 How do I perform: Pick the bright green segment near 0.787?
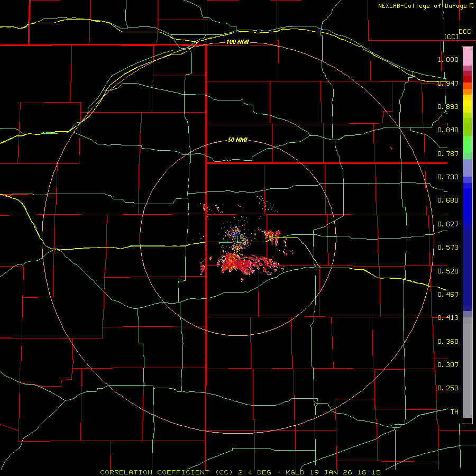click(x=467, y=144)
